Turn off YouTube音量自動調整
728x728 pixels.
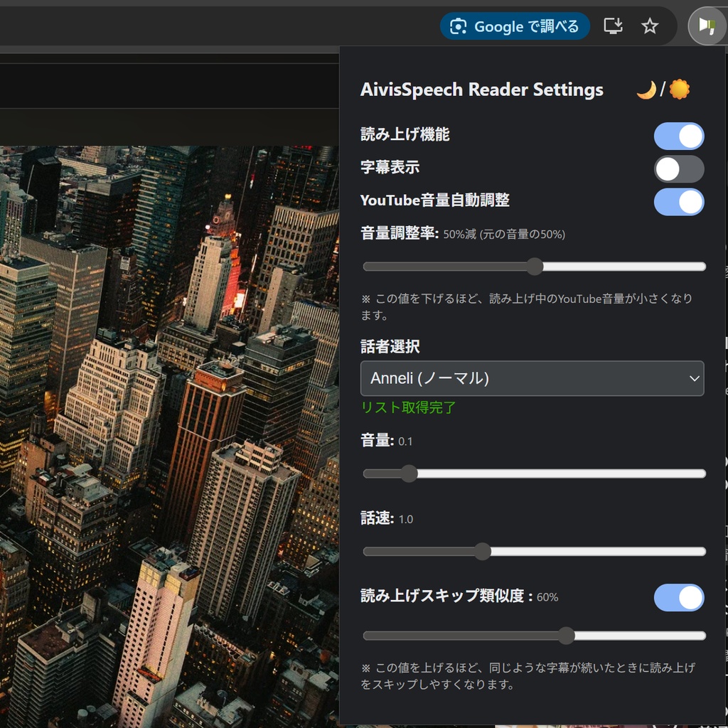pyautogui.click(x=679, y=202)
